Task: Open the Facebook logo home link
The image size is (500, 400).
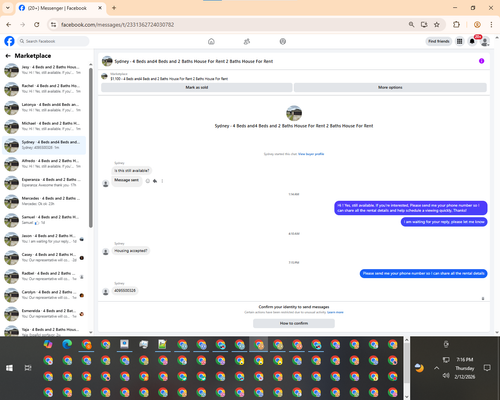Action: coord(9,41)
